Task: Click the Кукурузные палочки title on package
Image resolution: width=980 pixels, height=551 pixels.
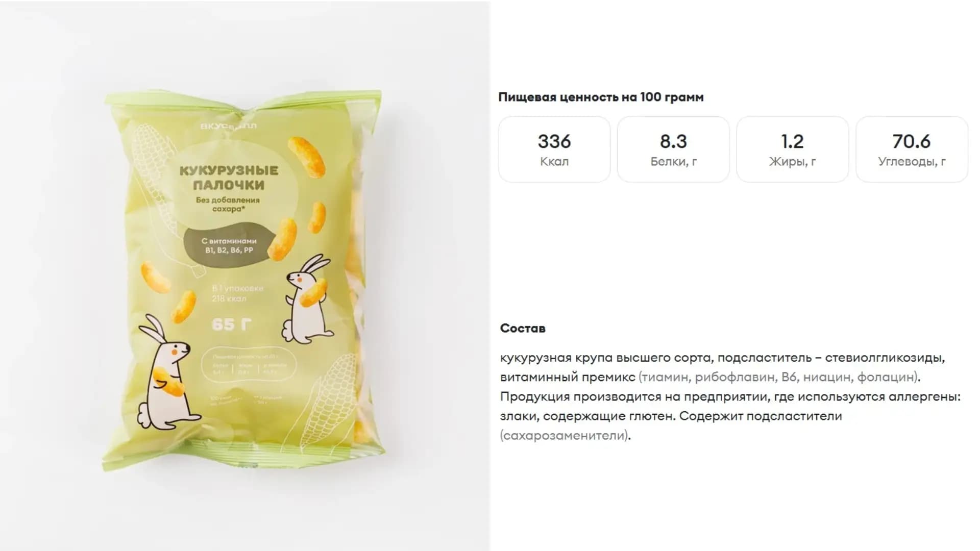Action: (x=229, y=177)
